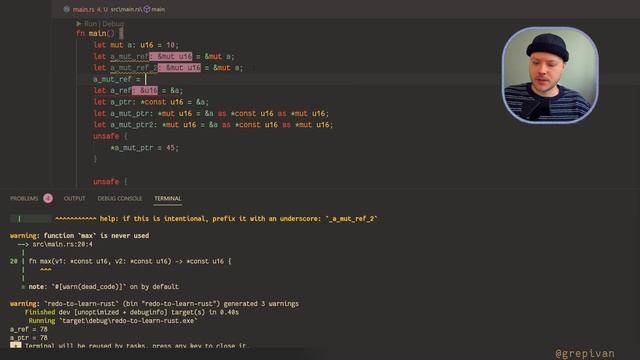Click the Run code lens link

click(90, 24)
